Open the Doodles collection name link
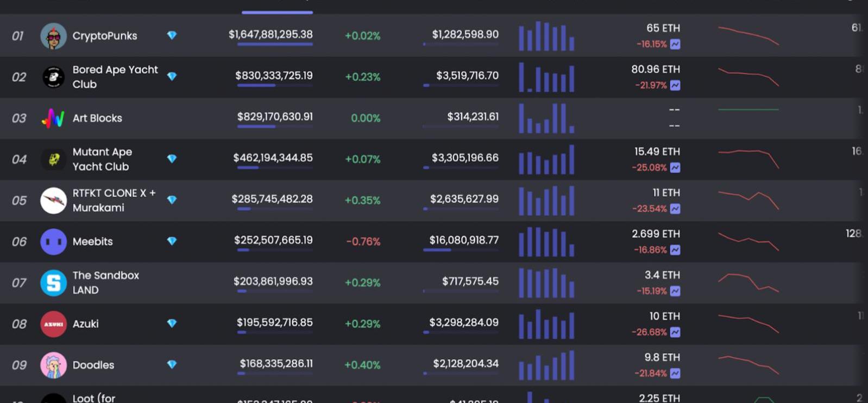The width and height of the screenshot is (868, 403). (x=93, y=365)
